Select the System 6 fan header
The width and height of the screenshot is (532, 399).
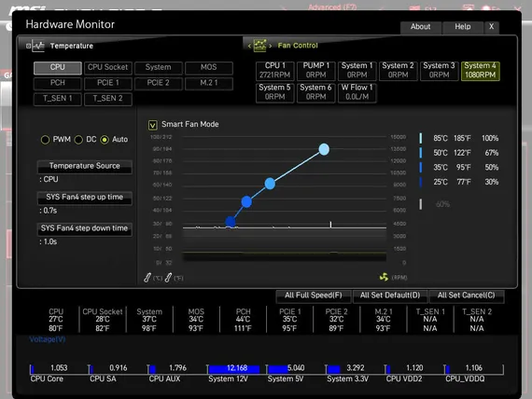coord(315,92)
